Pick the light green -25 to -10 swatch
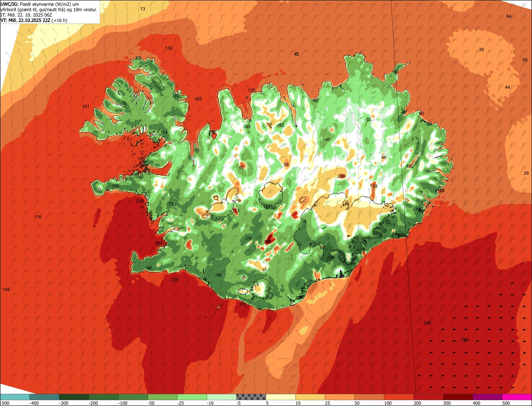 click(x=192, y=396)
